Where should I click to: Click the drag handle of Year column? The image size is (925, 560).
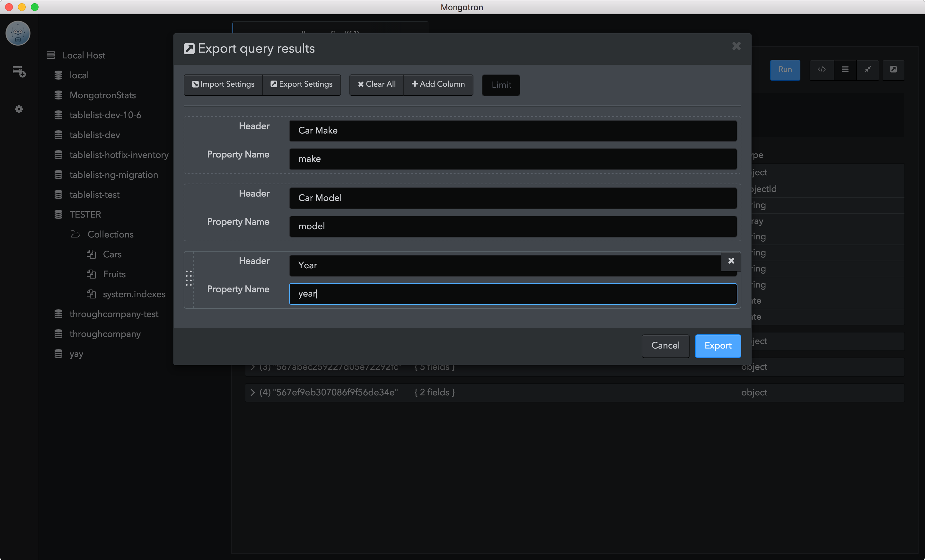pos(189,278)
